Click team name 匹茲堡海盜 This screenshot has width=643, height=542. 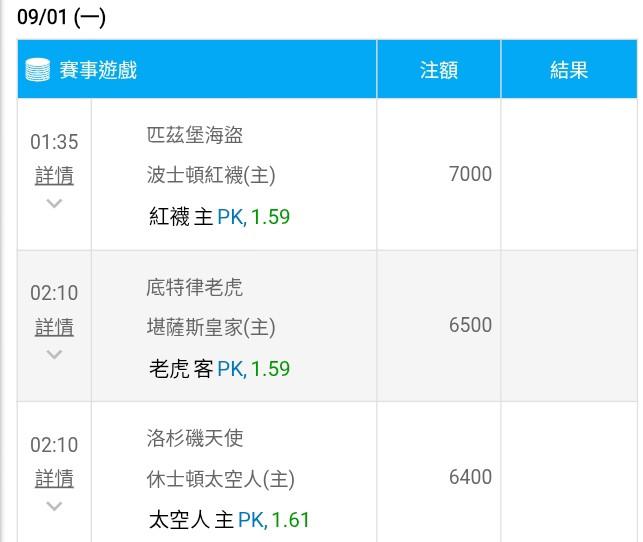195,135
